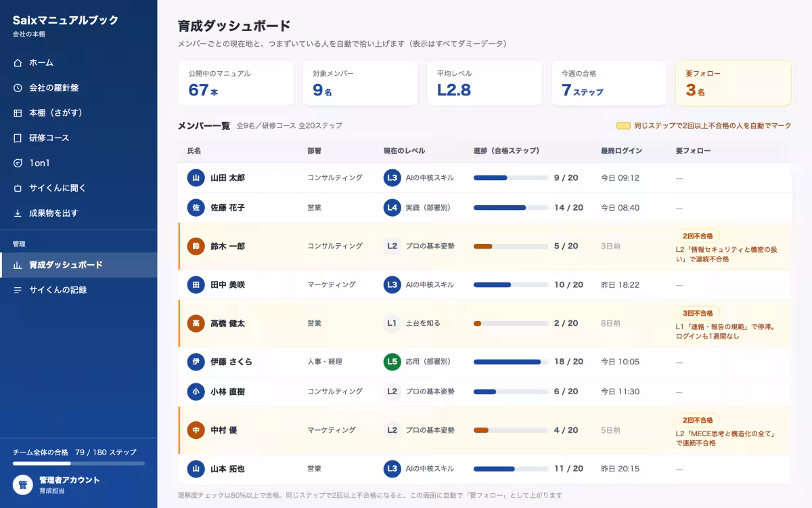
Task: Click 山本 拓也's avatar circle
Action: coord(196,469)
